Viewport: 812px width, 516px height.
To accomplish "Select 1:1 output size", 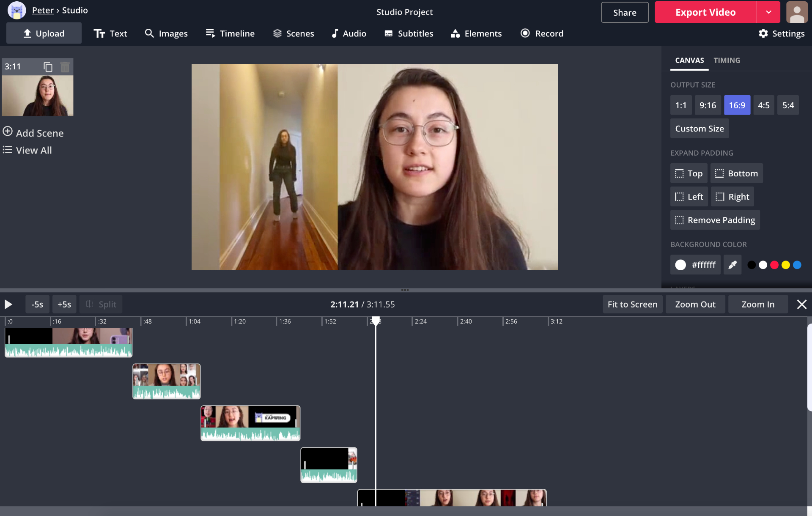I will tap(681, 105).
